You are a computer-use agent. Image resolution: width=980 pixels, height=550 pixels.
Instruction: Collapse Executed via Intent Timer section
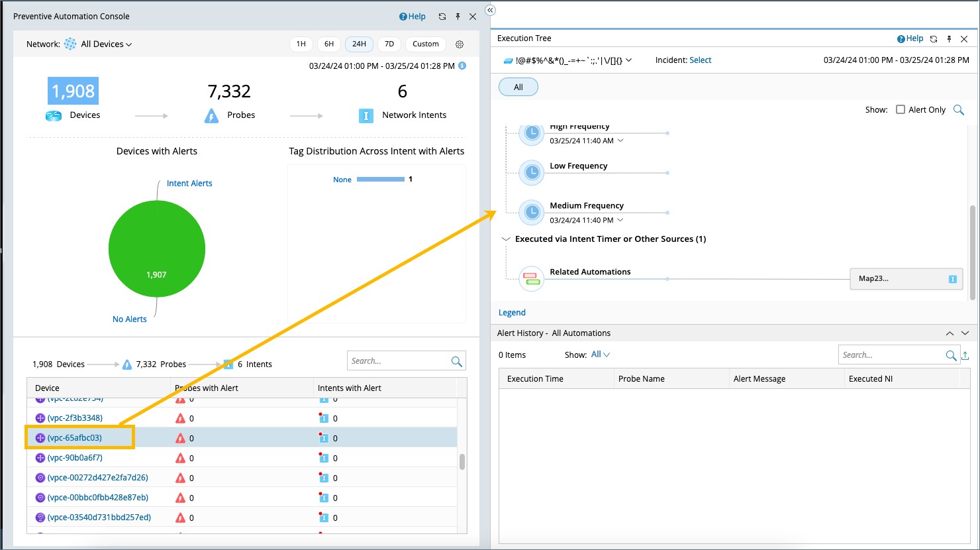pos(506,239)
